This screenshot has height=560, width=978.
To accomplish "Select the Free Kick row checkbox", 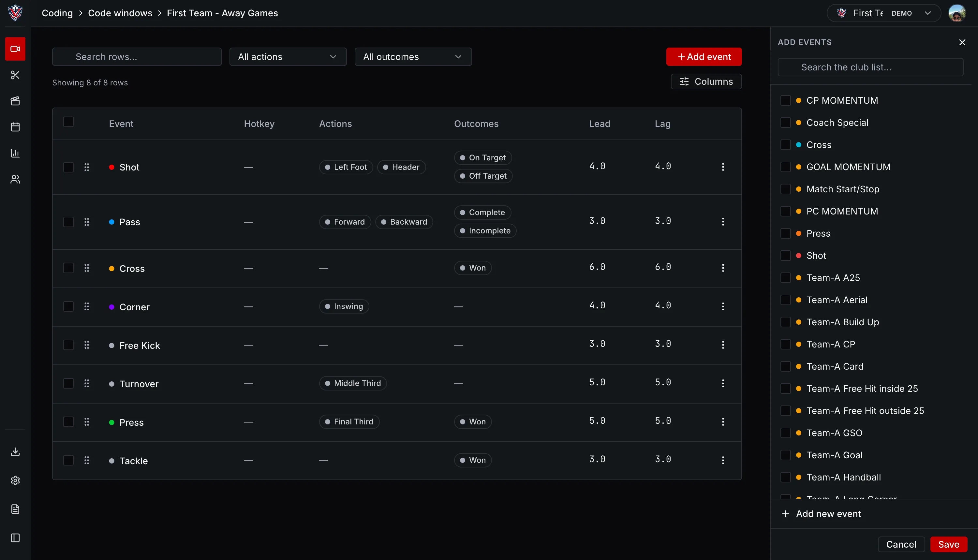I will coord(68,345).
